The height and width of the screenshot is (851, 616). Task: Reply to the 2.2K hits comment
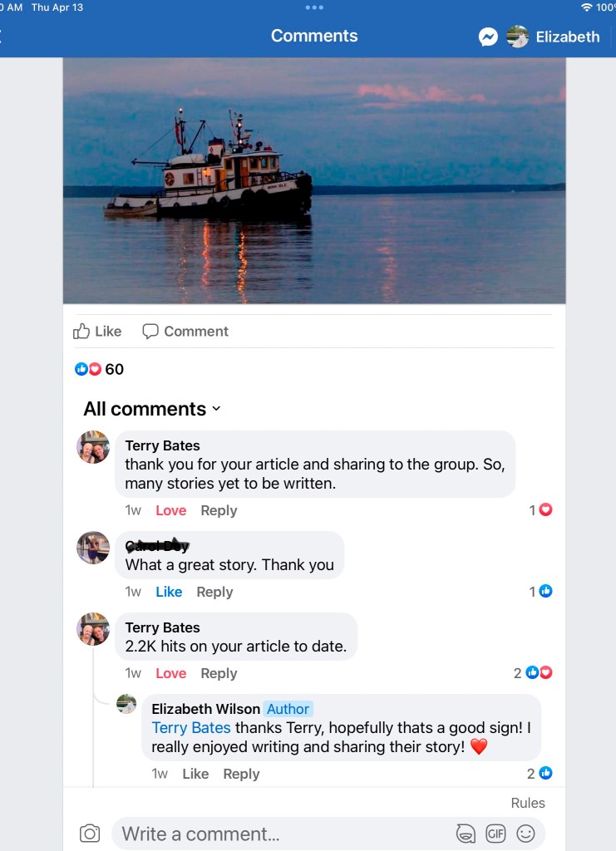point(219,673)
